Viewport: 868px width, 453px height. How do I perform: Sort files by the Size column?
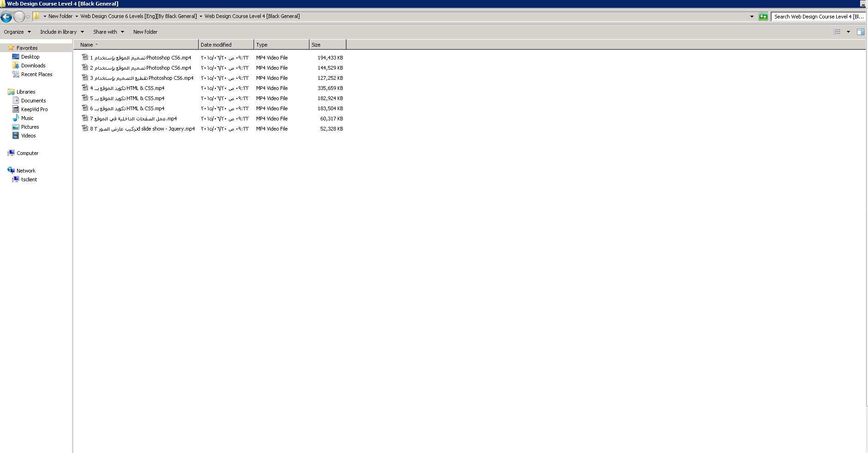click(327, 45)
